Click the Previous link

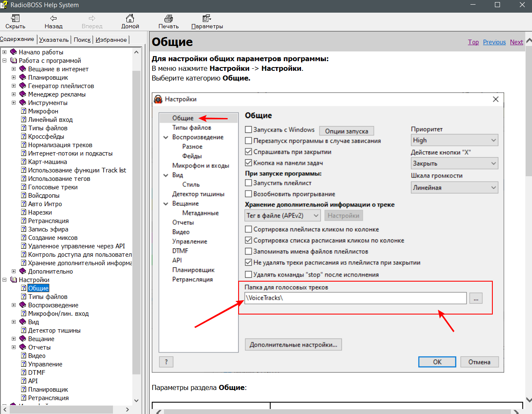(494, 42)
